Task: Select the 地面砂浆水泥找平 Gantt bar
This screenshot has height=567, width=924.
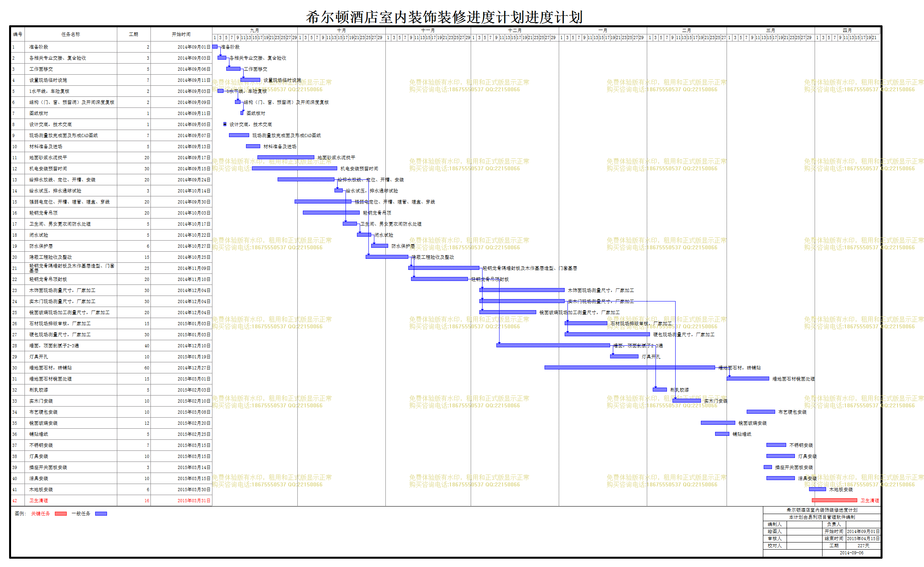Action: pyautogui.click(x=286, y=157)
